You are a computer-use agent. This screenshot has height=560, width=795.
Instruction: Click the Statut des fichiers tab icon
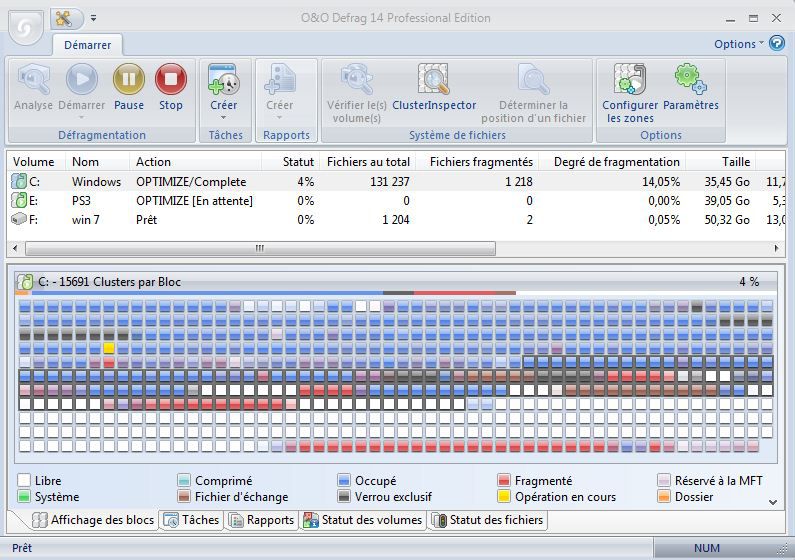[x=439, y=520]
